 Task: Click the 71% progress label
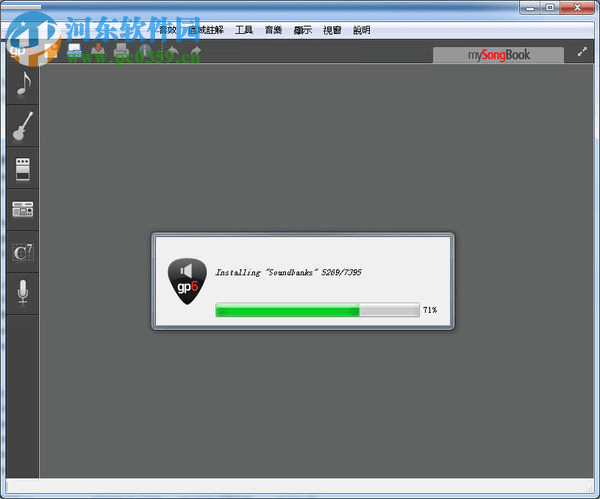(430, 310)
